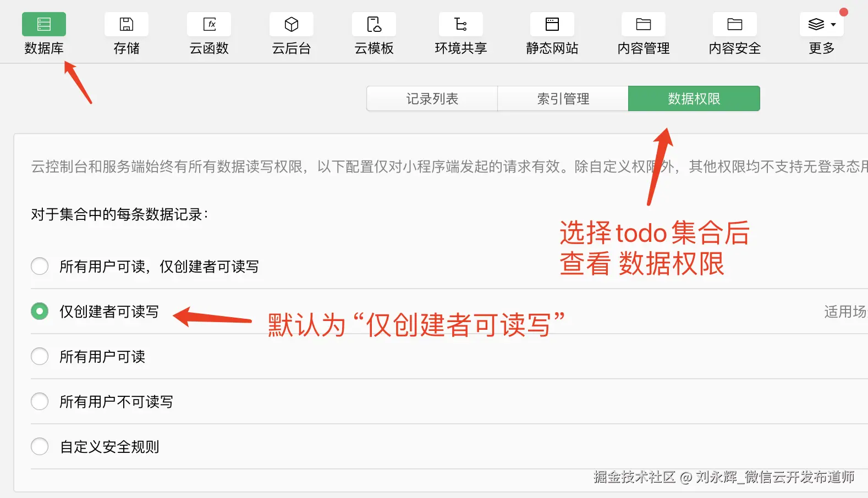Select 所有用户可读，仅创建者可读写 radio option
The image size is (868, 498).
pos(40,266)
